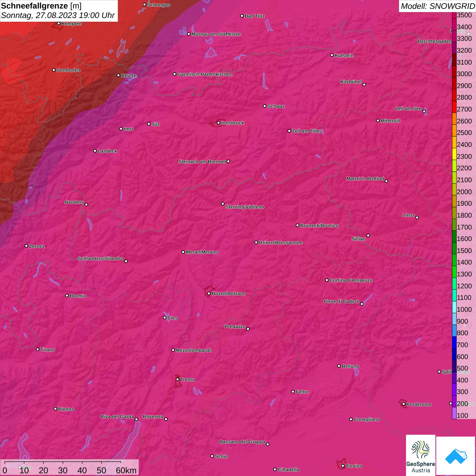Click the Tirano label
This screenshot has width=476, height=476.
point(48,350)
